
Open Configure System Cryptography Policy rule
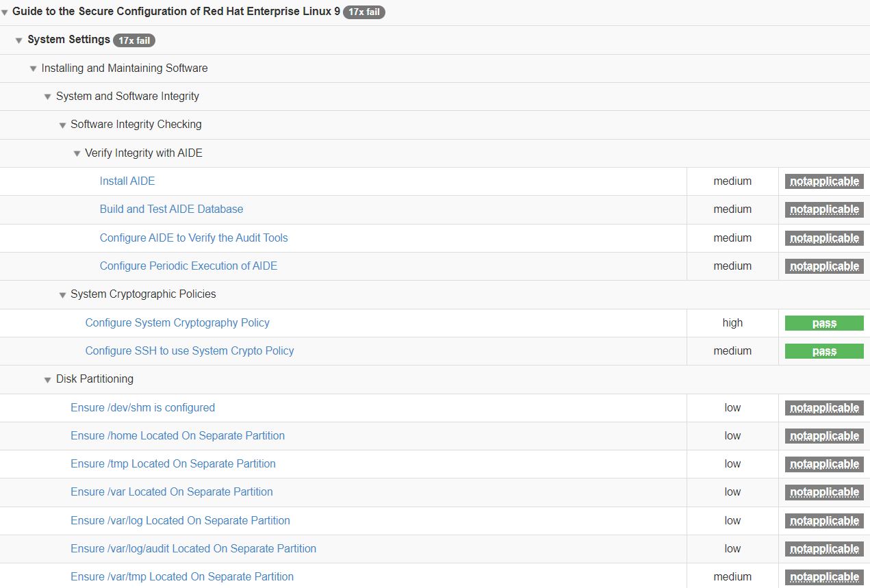click(177, 323)
